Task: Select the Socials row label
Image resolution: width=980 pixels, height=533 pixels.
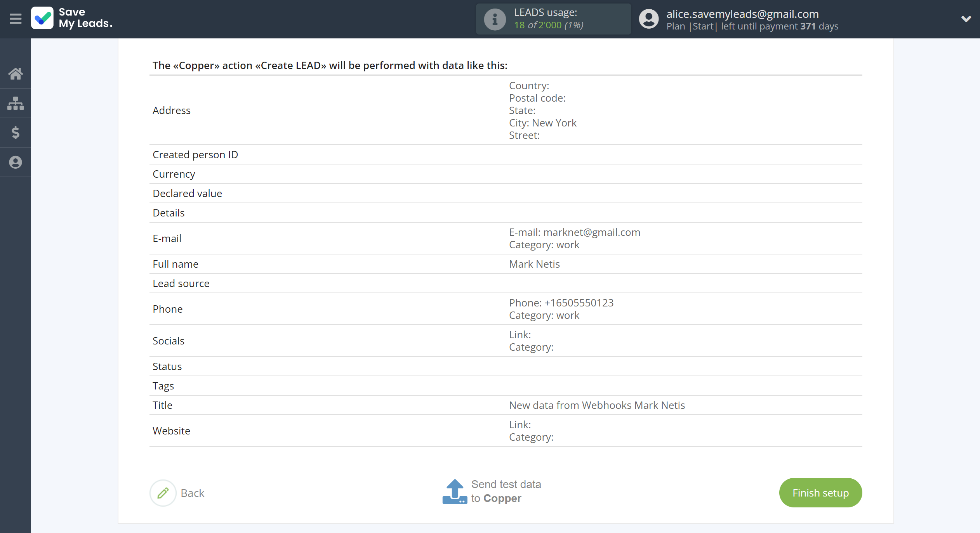Action: (x=169, y=341)
